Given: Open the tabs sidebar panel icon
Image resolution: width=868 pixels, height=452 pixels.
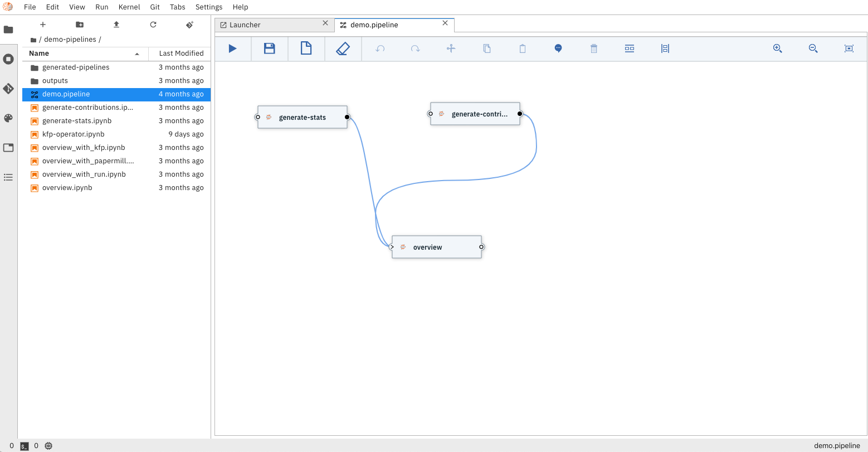Looking at the screenshot, I should coord(8,148).
